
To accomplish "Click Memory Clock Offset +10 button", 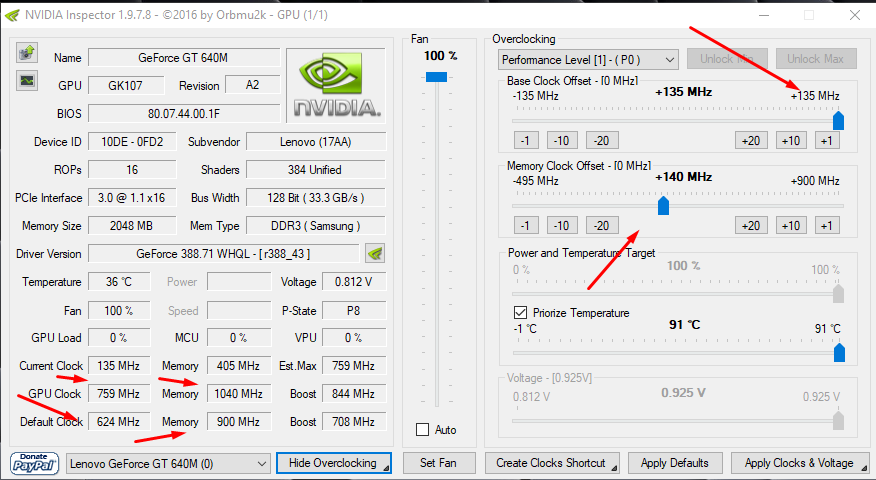I will point(791,226).
